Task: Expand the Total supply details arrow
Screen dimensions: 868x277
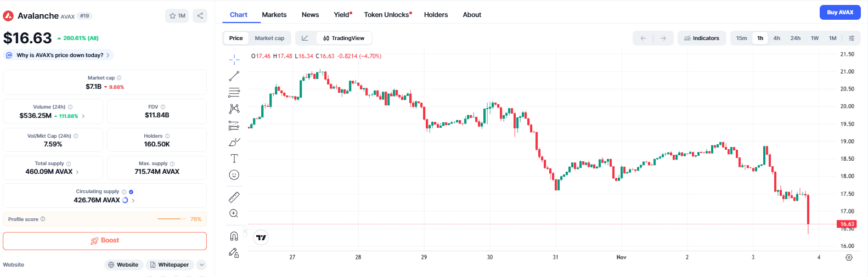Action: (77, 172)
